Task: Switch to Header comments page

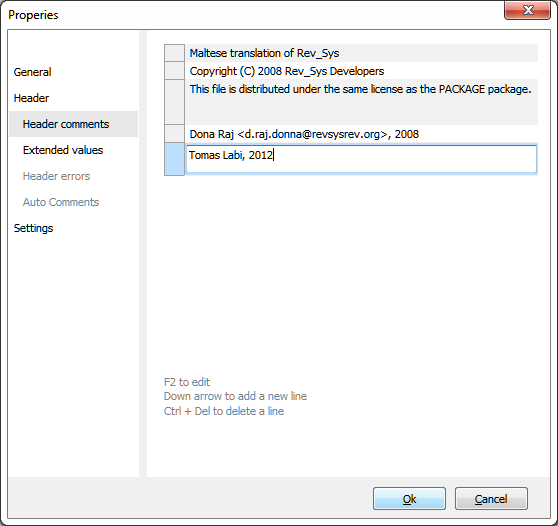Action: (74, 124)
